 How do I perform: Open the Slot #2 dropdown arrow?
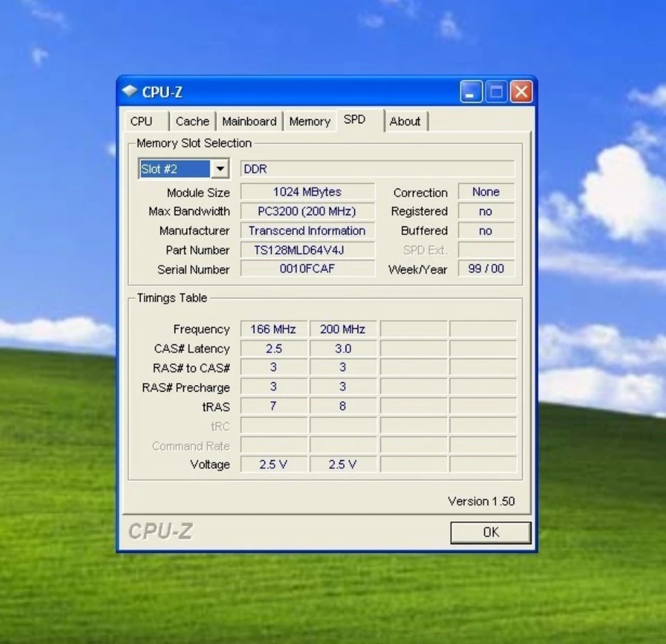(220, 169)
